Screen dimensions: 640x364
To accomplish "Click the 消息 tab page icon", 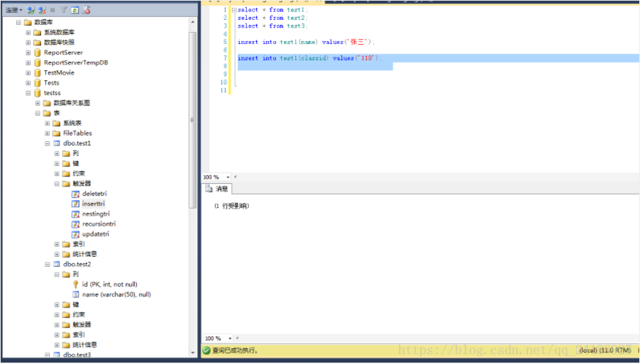I will point(209,189).
